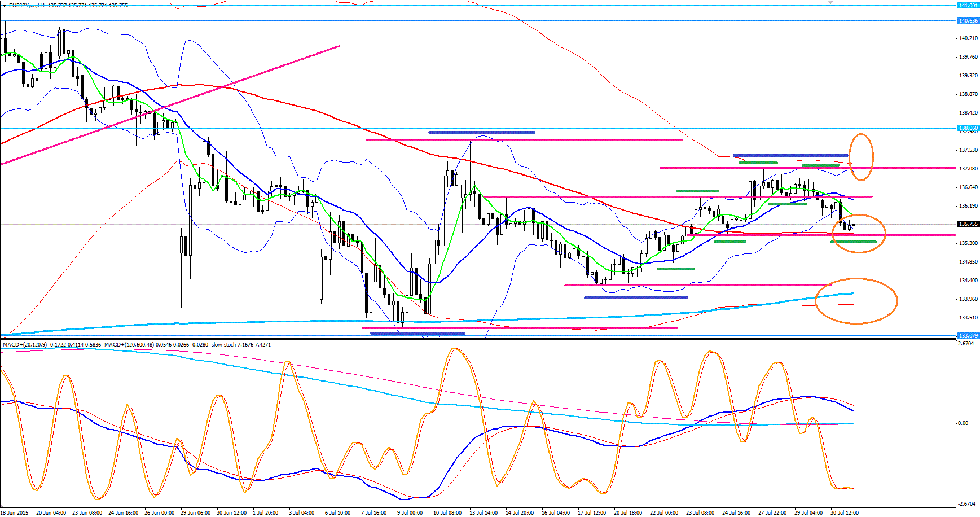Screen dimensions: 980x517
Task: Select the 133.079 price level tag
Action: (968, 336)
